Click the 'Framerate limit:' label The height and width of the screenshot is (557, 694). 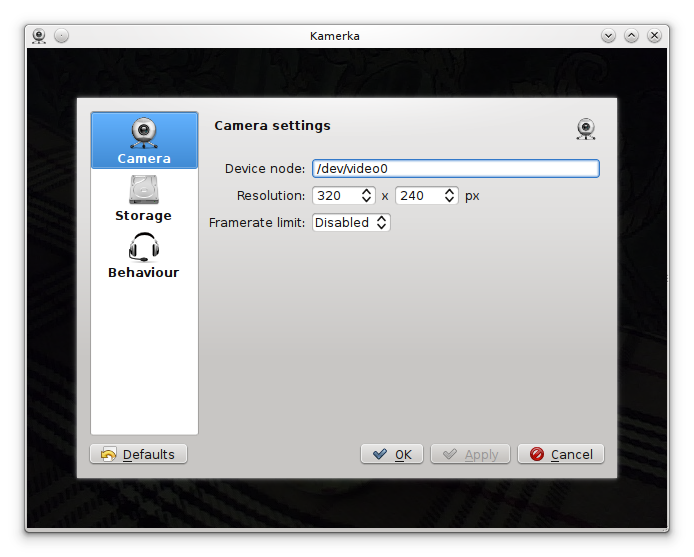tap(257, 222)
